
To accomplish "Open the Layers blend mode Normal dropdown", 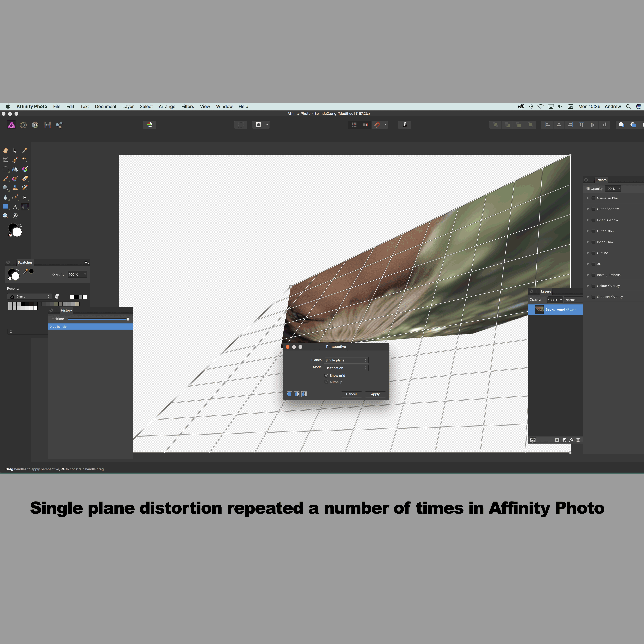I will pyautogui.click(x=573, y=300).
